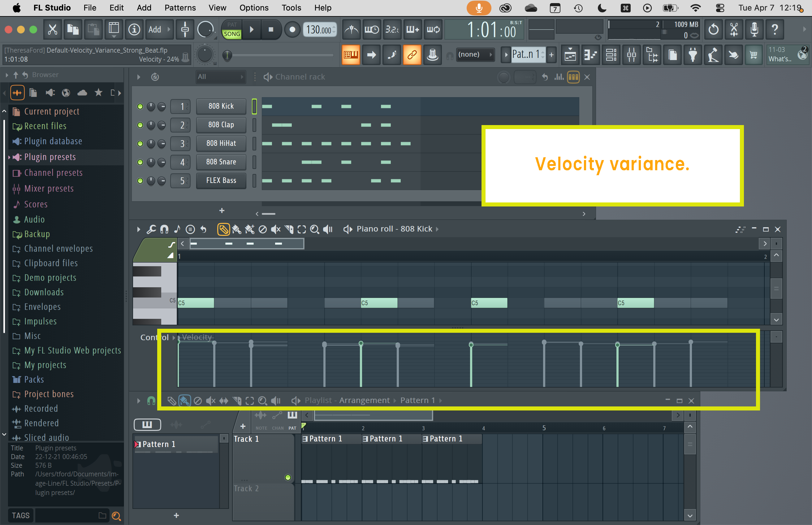Click the typing keyboard to piano icon
Viewport: 812px width, 525px height.
(351, 54)
